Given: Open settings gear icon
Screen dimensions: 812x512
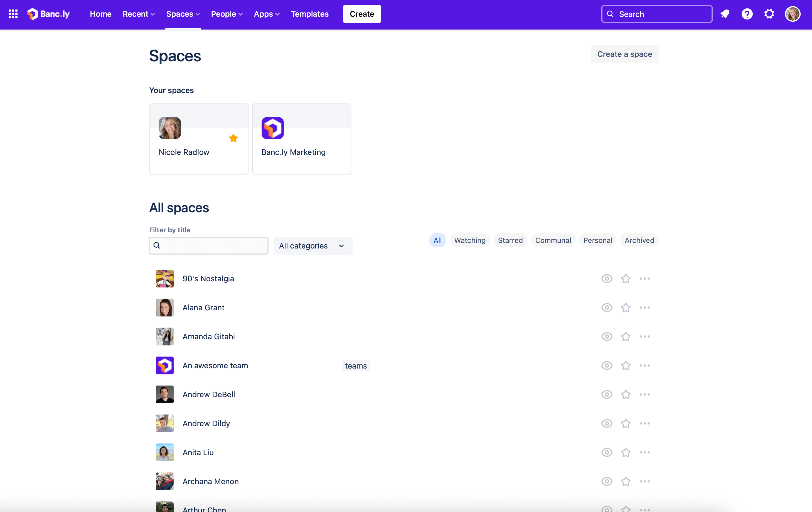Looking at the screenshot, I should tap(770, 14).
